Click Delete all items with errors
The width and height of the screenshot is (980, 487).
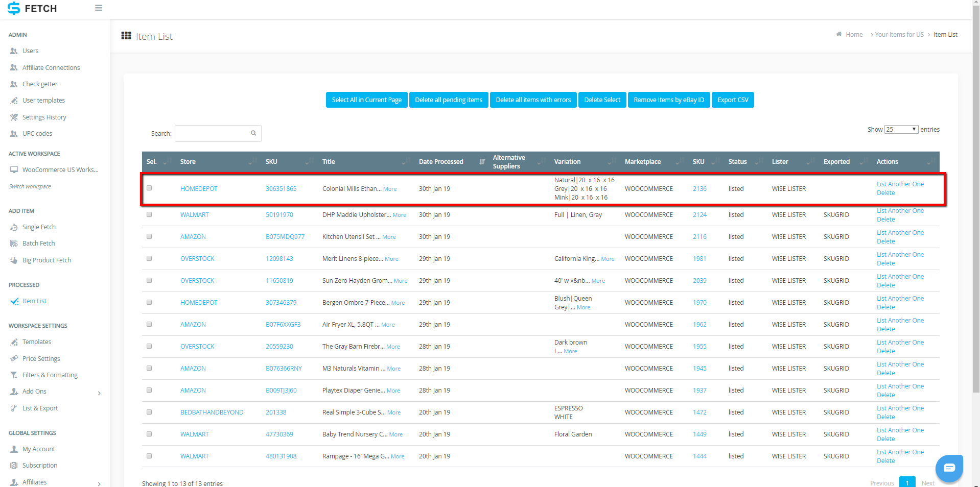[x=533, y=100]
